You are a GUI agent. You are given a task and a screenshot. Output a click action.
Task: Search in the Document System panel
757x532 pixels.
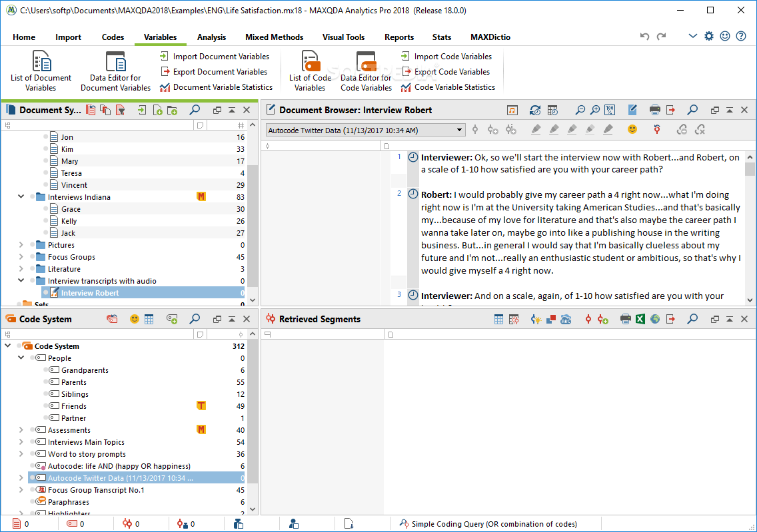[195, 110]
